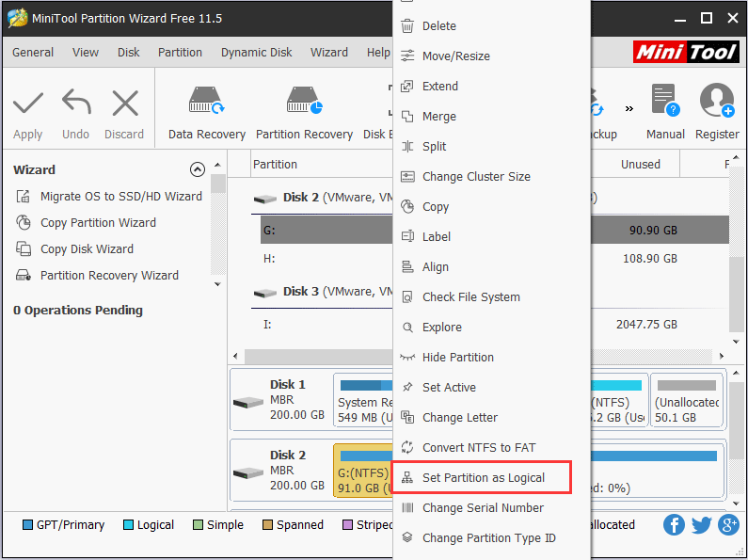The image size is (748, 560).
Task: Click the Undo arrow icon
Action: (76, 102)
